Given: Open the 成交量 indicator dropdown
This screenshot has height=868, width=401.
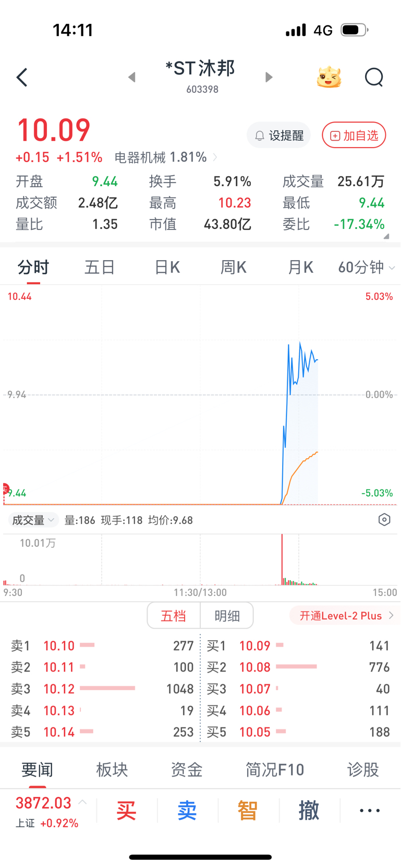Looking at the screenshot, I should point(33,520).
